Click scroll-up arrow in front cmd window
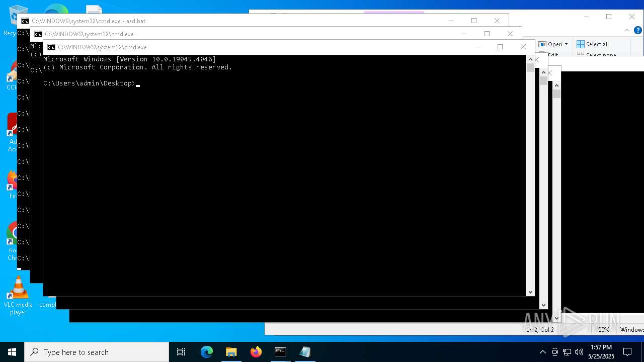The width and height of the screenshot is (644, 362). coord(530,59)
